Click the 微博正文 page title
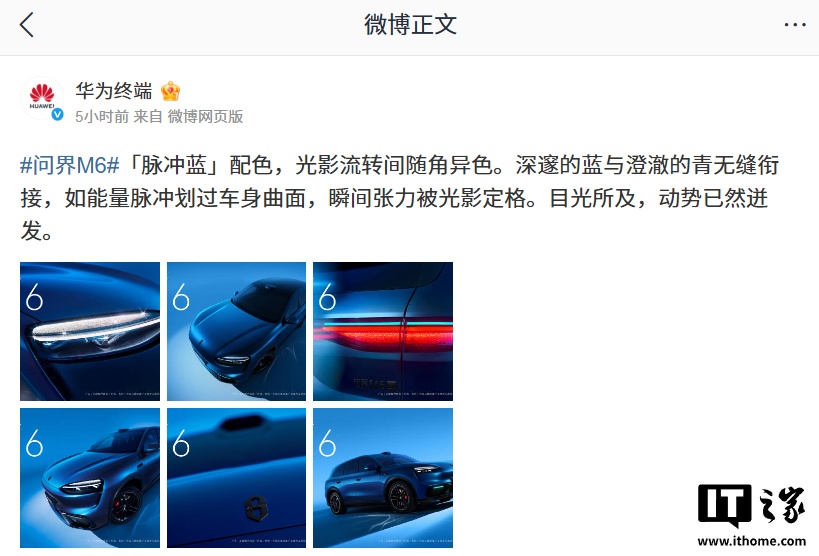 [x=410, y=25]
